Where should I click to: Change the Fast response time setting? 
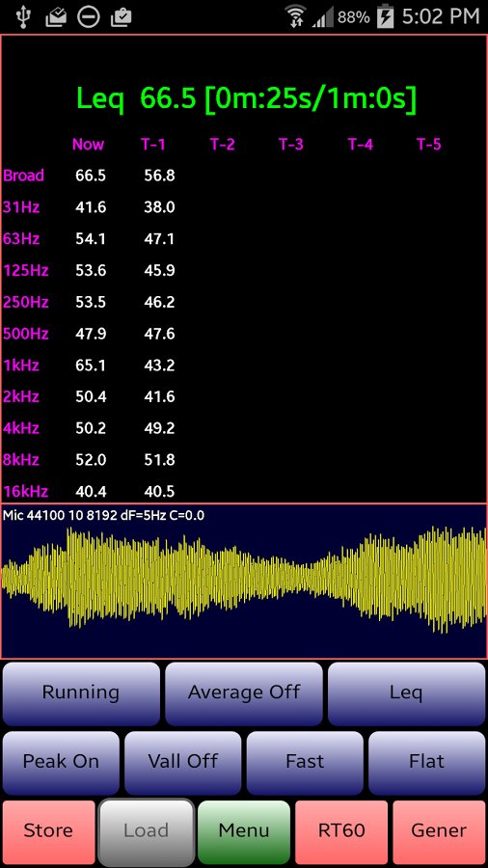click(x=305, y=763)
